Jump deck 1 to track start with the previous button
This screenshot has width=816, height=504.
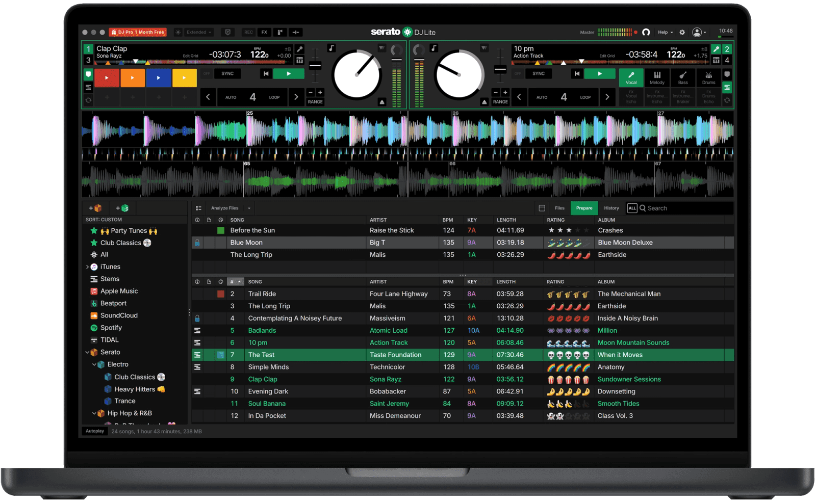click(x=266, y=73)
